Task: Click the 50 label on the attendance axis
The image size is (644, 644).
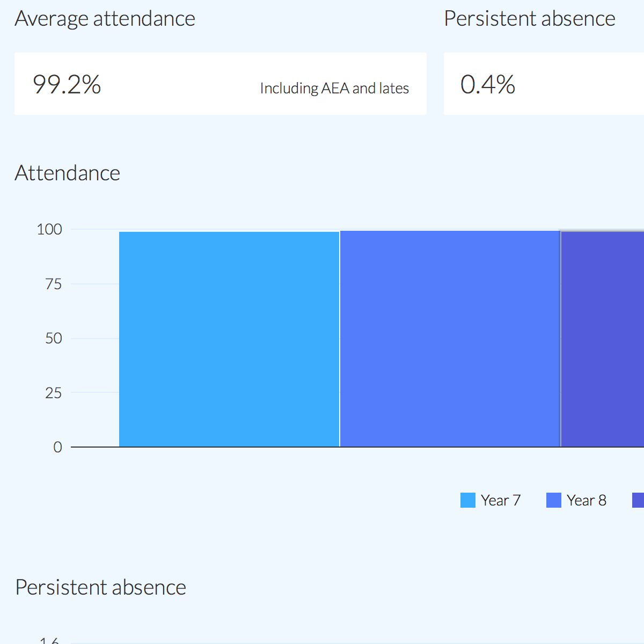Action: [54, 338]
